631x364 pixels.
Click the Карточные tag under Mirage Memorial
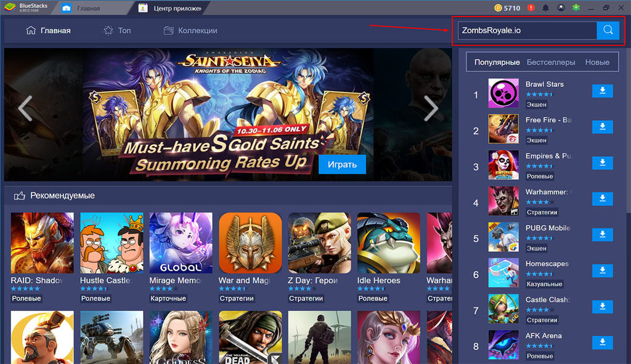(x=168, y=299)
